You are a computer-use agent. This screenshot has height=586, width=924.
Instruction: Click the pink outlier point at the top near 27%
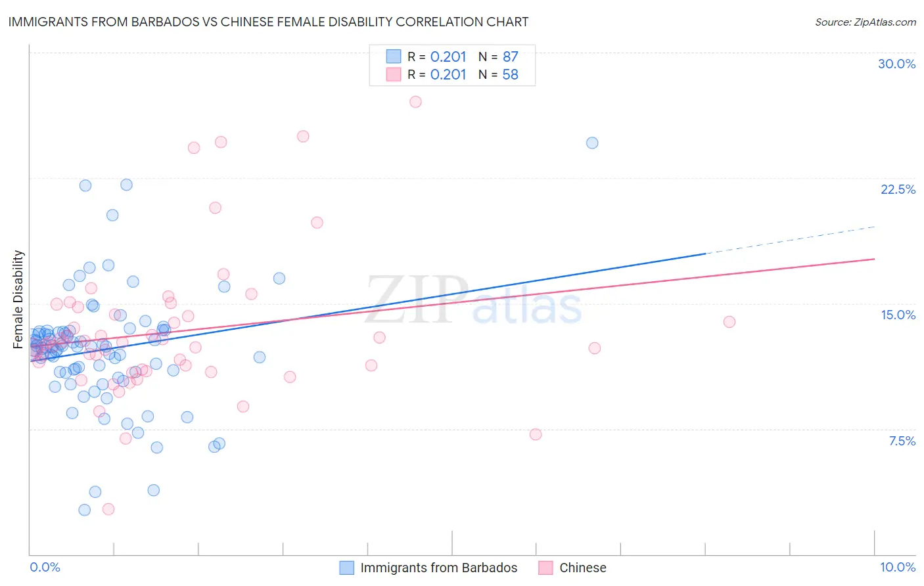(x=415, y=102)
